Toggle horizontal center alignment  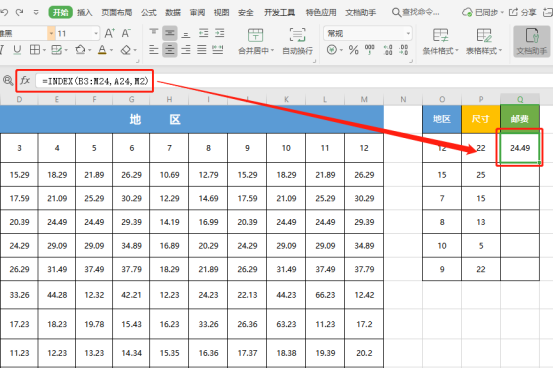click(170, 50)
